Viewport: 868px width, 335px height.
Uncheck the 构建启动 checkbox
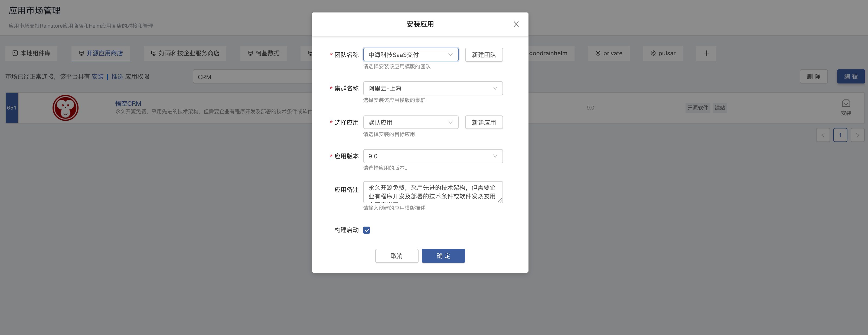tap(367, 230)
